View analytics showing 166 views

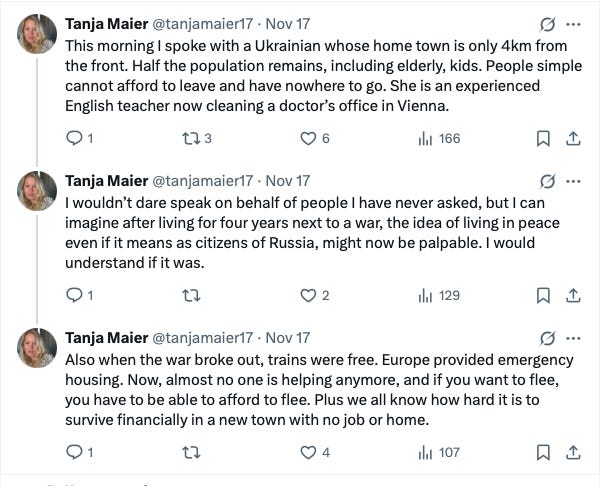click(x=425, y=138)
